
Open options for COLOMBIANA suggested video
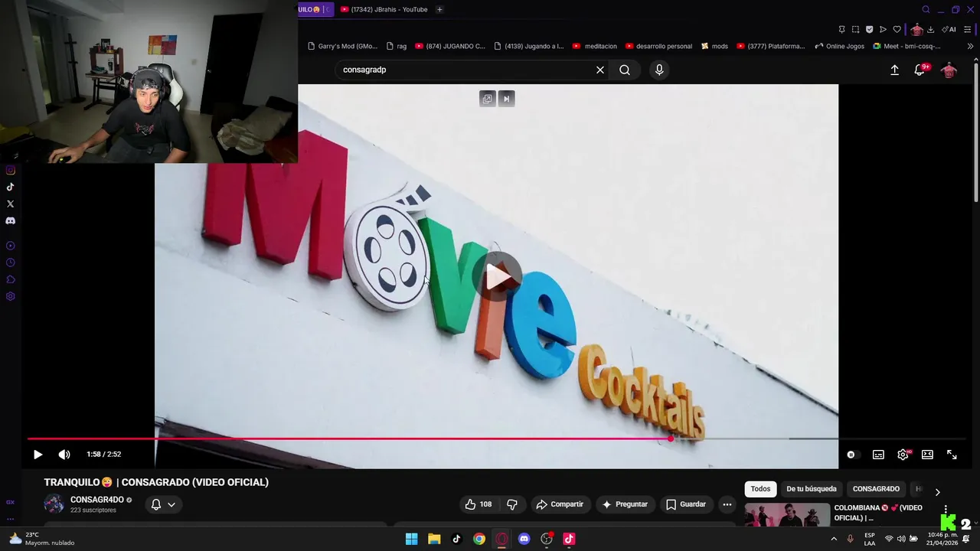[x=946, y=510]
